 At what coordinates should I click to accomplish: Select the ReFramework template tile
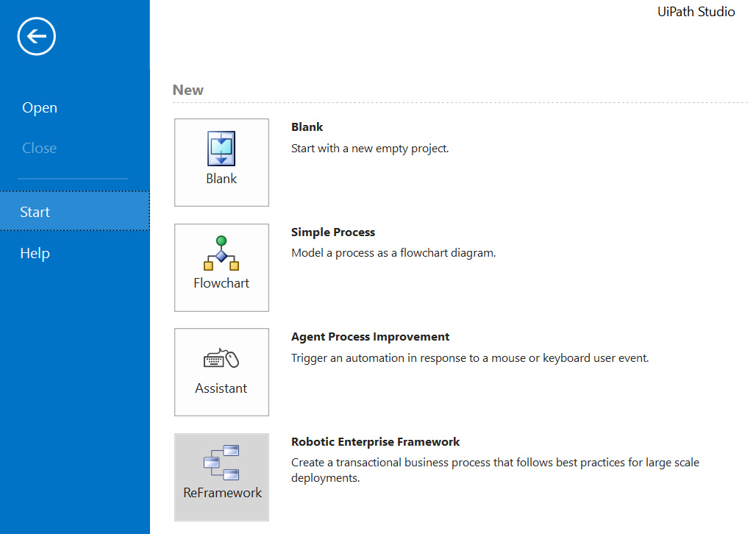coord(222,477)
